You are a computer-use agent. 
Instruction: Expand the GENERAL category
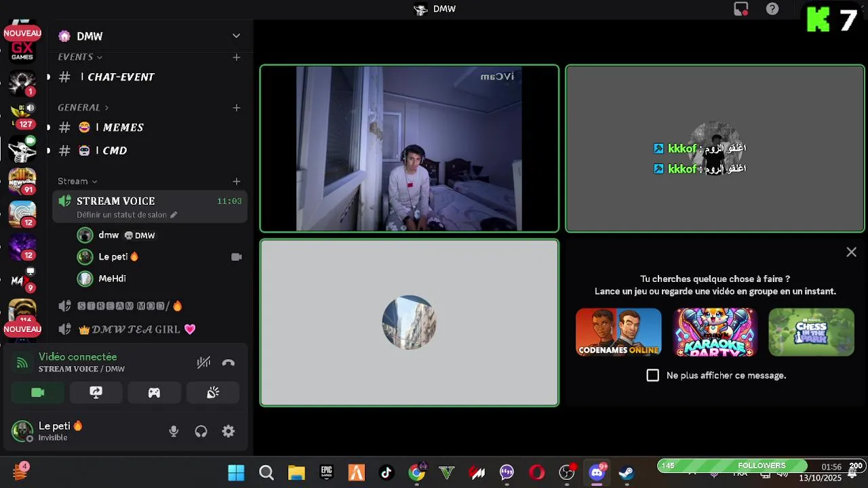click(83, 107)
